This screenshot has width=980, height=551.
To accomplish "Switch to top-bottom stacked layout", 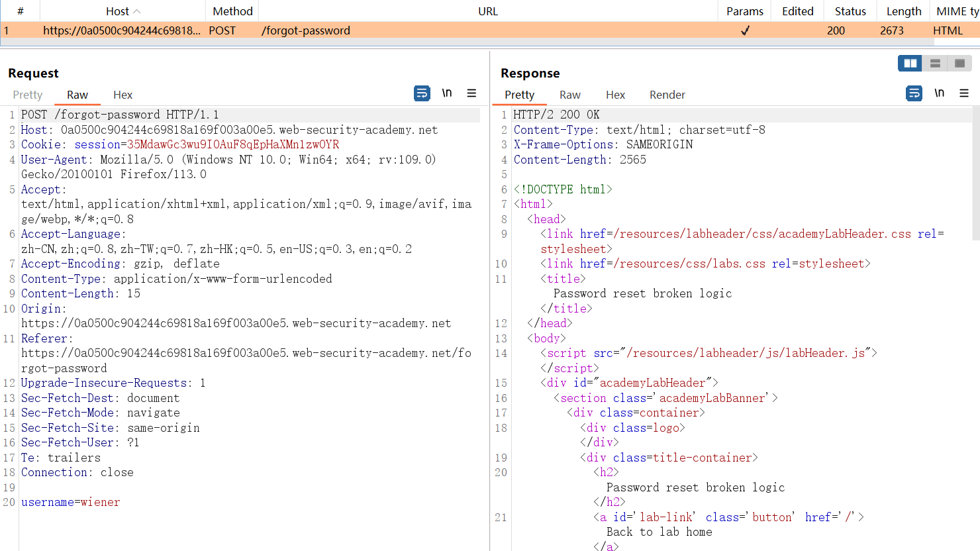I will pos(935,64).
